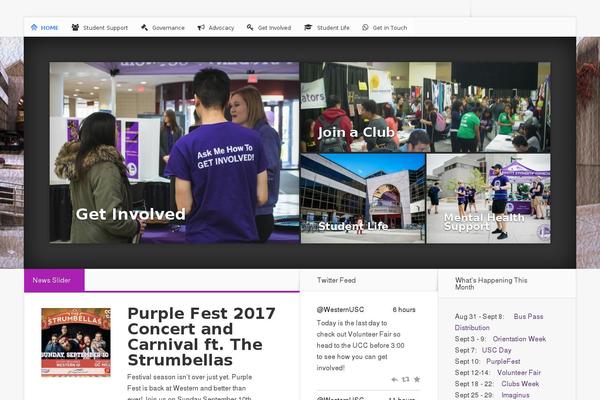600x400 pixels.
Task: Click the 'Festival season isn't over' article excerpt
Action: (x=189, y=387)
